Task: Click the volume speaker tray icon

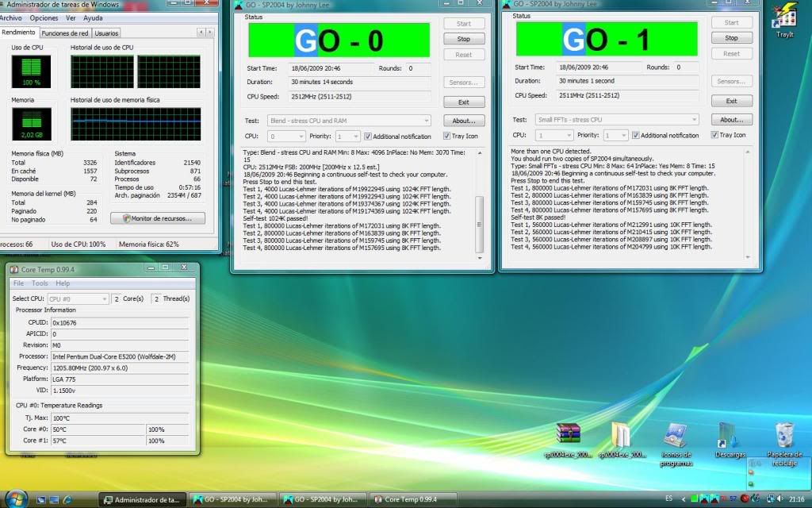Action: click(780, 499)
